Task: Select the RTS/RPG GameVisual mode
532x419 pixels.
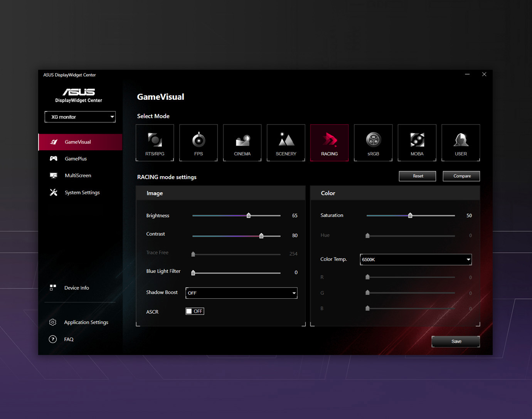Action: [155, 143]
